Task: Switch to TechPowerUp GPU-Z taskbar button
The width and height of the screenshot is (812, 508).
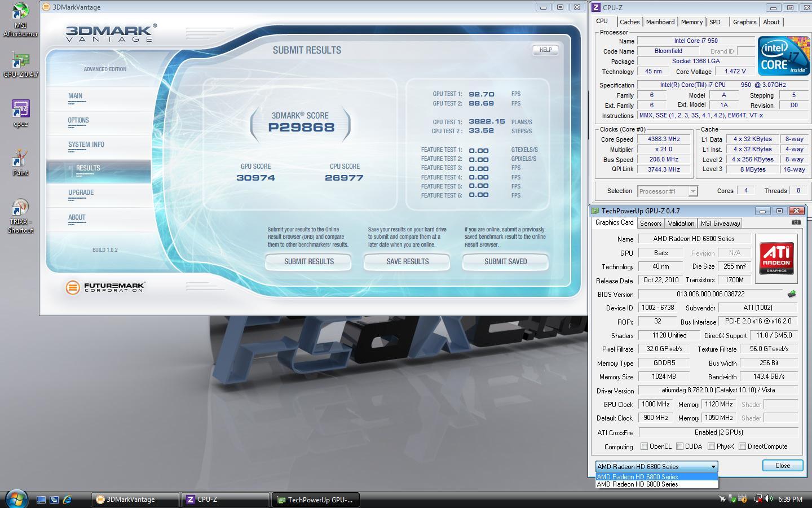Action: tap(316, 500)
